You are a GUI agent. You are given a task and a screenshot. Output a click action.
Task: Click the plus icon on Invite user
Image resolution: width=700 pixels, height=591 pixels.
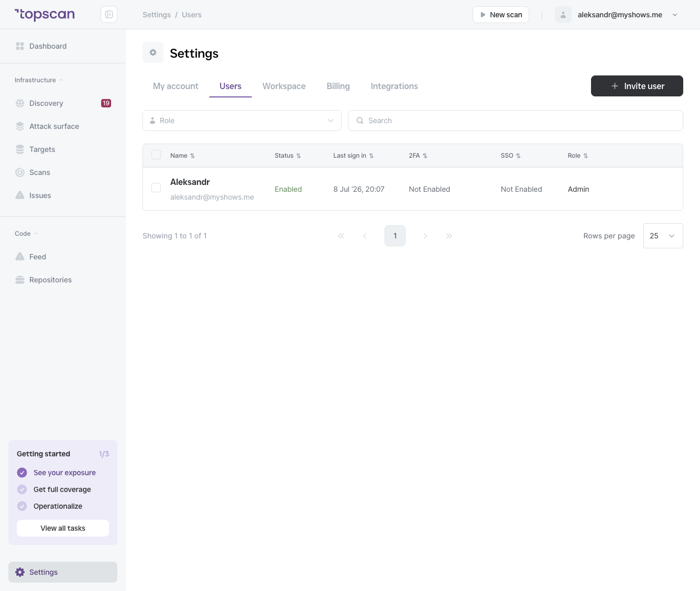pos(615,86)
